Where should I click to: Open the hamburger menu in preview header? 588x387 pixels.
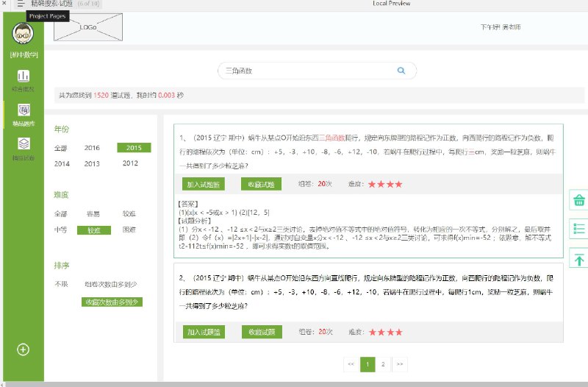coord(21,4)
